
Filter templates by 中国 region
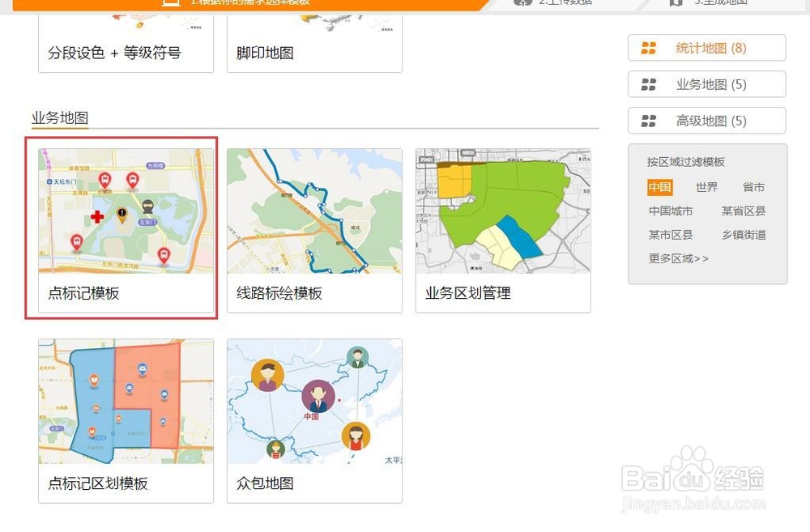pyautogui.click(x=659, y=187)
